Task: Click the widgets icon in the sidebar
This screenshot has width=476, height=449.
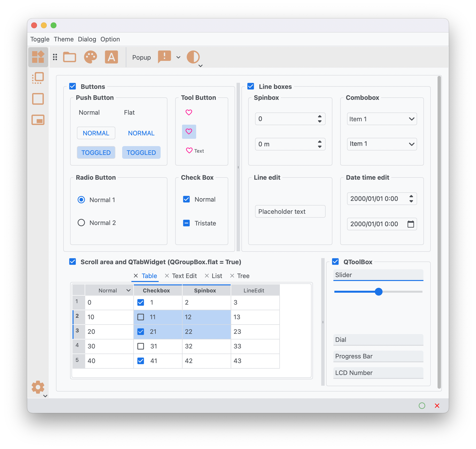Action: 38,57
